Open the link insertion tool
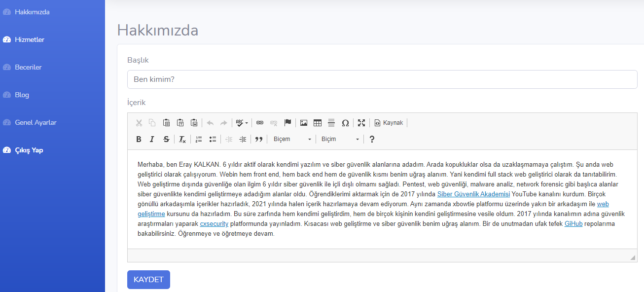644x292 pixels. [x=260, y=122]
